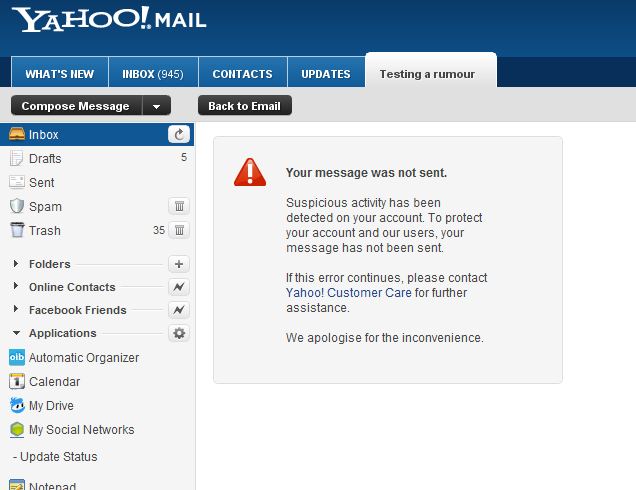Open the Compose Message dropdown arrow
The image size is (636, 490).
coord(157,106)
